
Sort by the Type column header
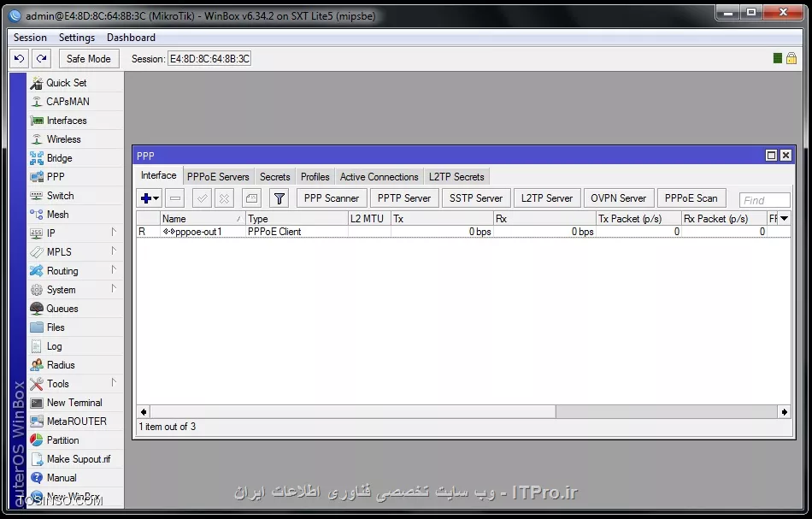297,219
